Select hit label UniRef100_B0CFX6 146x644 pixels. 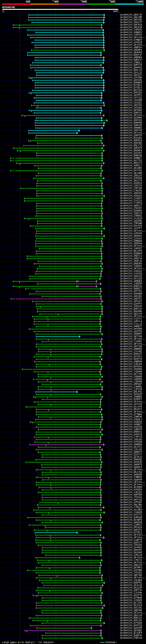[131, 625]
